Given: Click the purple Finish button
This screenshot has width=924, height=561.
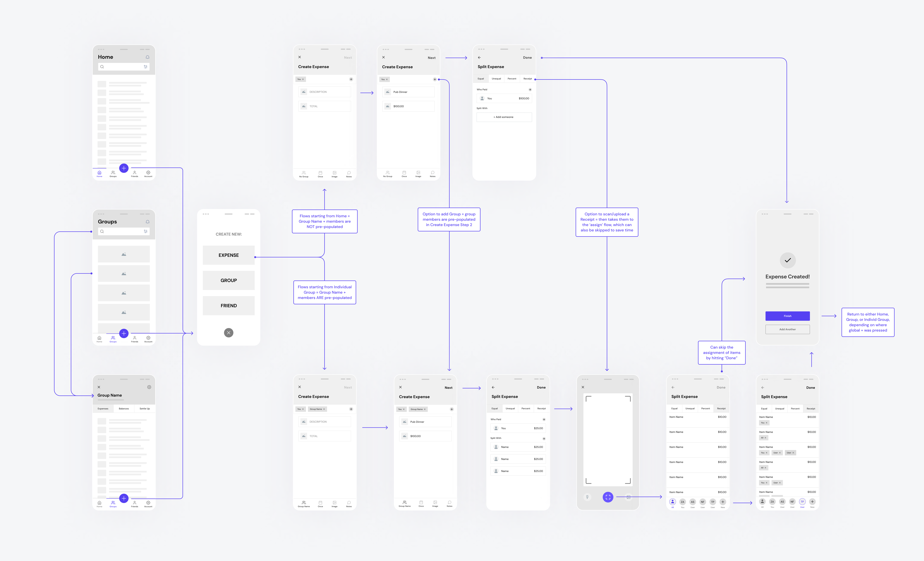Looking at the screenshot, I should (788, 316).
